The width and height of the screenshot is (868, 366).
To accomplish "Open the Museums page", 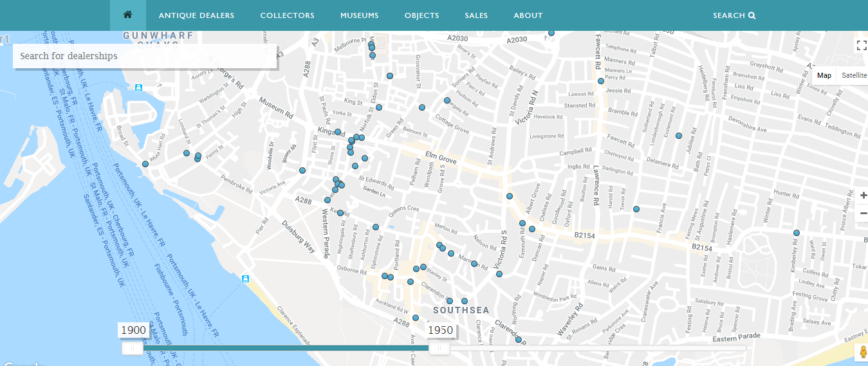I will click(359, 15).
